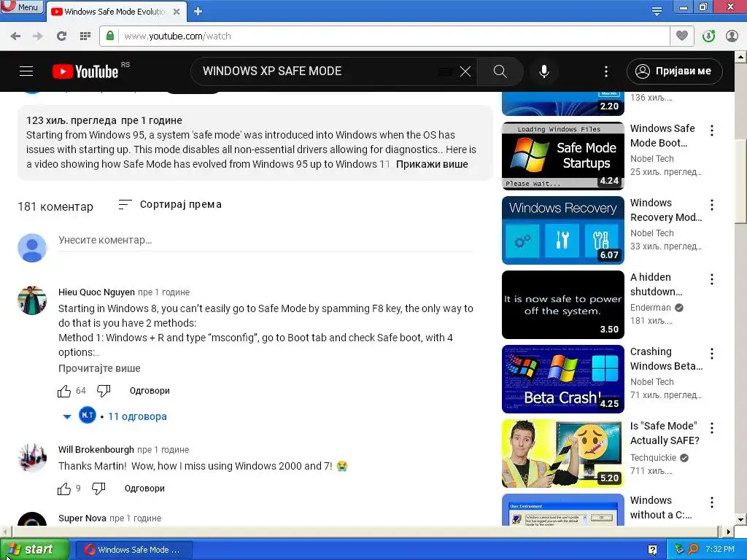Open options for A hidden shutdown video
The image size is (747, 560).
[x=712, y=279]
